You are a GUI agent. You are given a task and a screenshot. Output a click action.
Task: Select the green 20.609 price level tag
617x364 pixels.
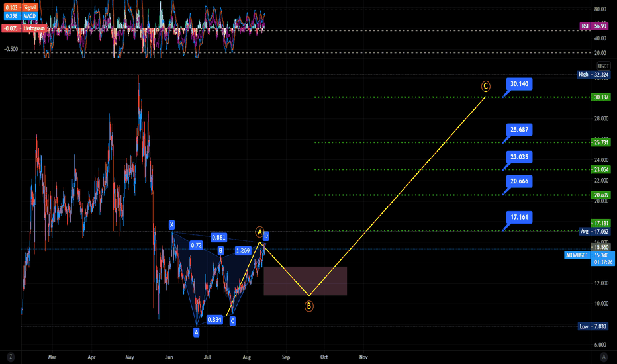(601, 195)
